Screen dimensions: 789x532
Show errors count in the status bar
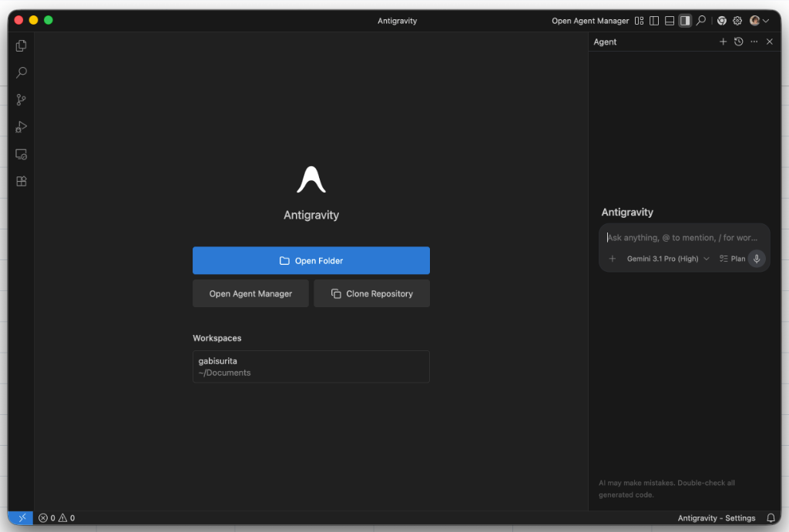(x=47, y=518)
